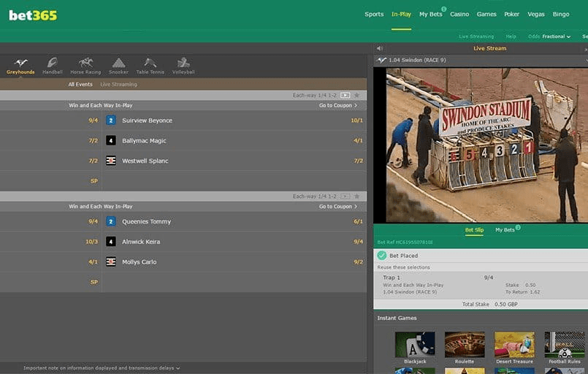Select the Horse Racing sport icon
The width and height of the screenshot is (588, 374).
tap(85, 66)
